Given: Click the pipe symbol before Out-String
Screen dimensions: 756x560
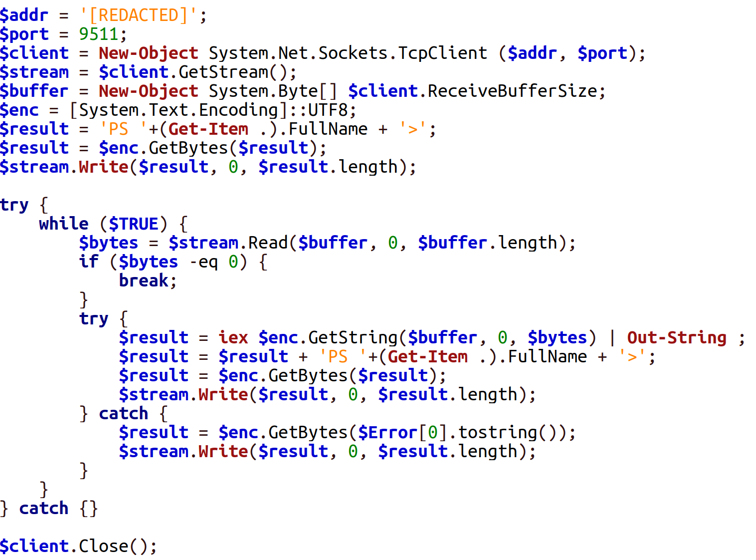Looking at the screenshot, I should [612, 337].
